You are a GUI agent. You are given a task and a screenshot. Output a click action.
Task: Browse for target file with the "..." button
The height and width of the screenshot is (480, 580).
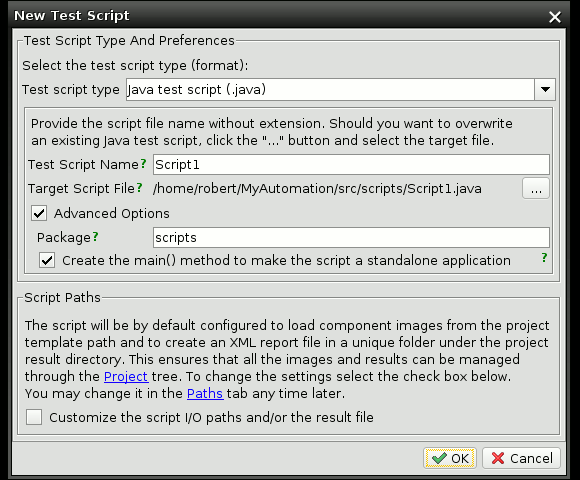click(x=536, y=189)
